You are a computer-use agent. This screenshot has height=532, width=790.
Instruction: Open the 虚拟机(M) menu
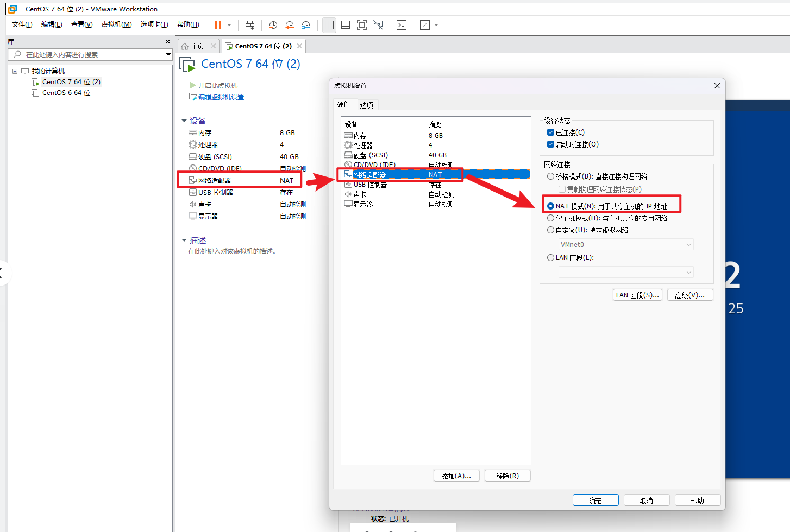116,24
